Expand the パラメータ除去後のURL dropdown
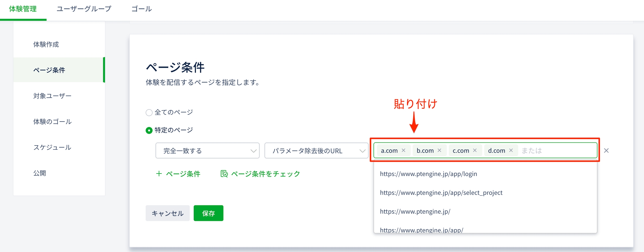 pyautogui.click(x=316, y=151)
